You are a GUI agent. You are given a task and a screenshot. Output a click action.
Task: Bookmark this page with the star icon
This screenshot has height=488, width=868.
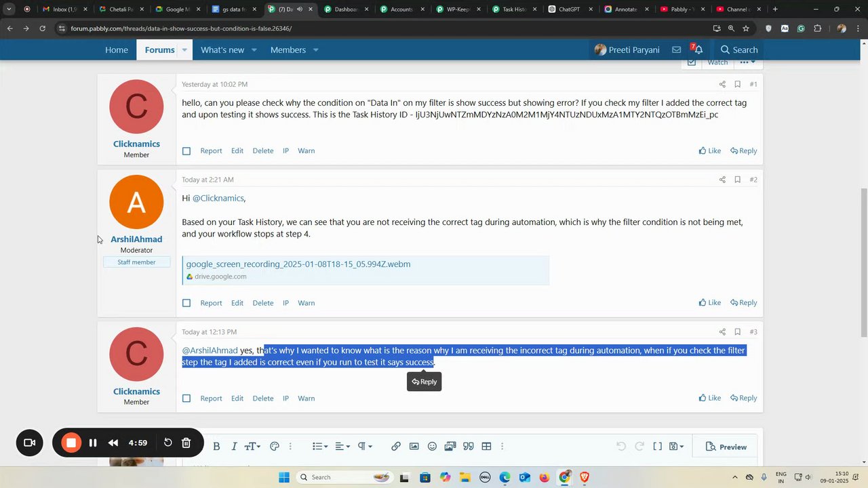(x=746, y=28)
